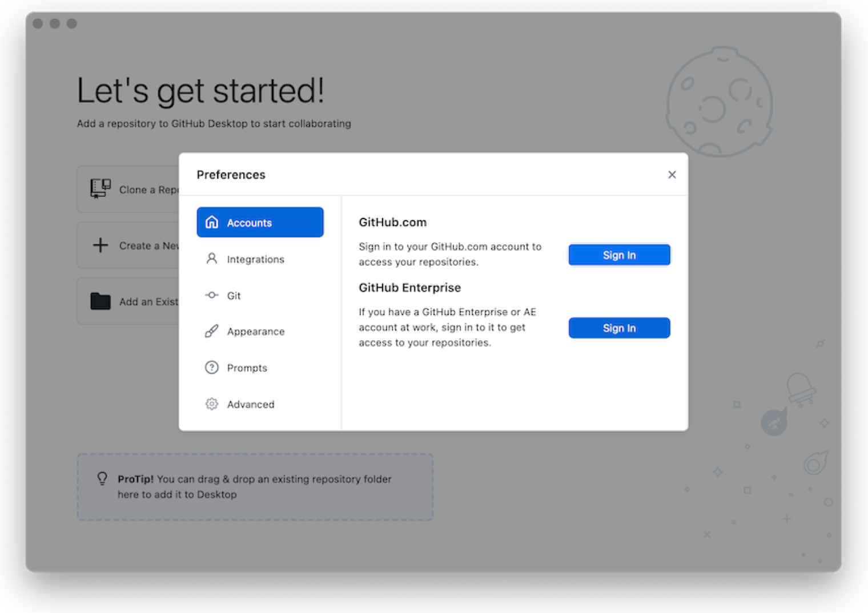Click the Advanced gear icon
The height and width of the screenshot is (613, 868).
tap(212, 404)
